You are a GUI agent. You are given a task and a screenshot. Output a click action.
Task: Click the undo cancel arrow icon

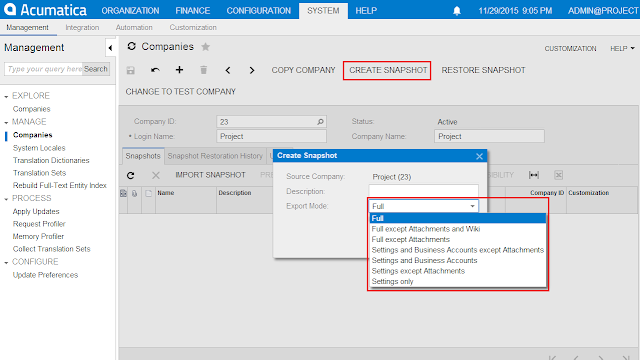point(155,70)
